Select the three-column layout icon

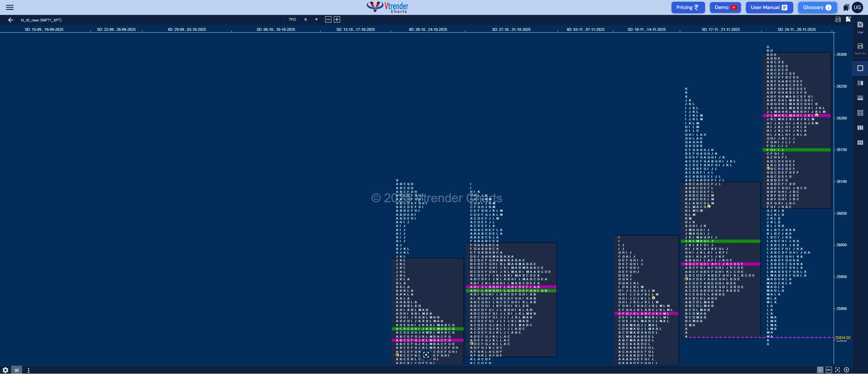tap(860, 128)
